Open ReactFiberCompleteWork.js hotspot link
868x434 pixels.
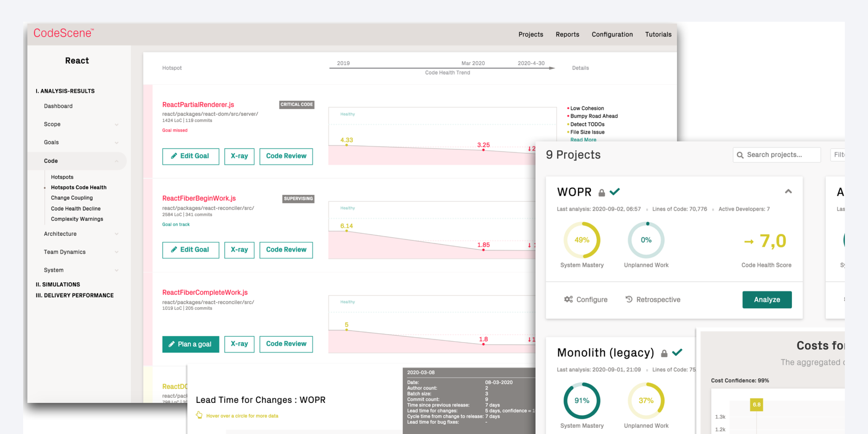click(205, 292)
